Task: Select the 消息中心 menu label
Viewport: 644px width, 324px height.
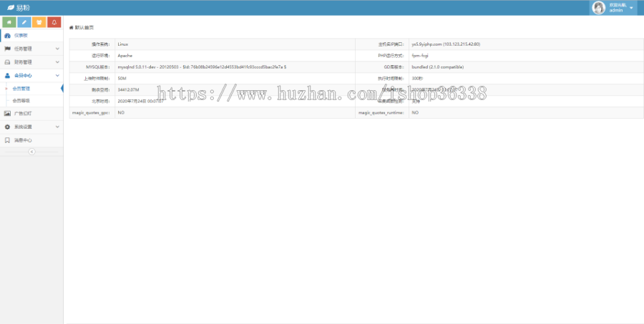Action: click(x=23, y=140)
